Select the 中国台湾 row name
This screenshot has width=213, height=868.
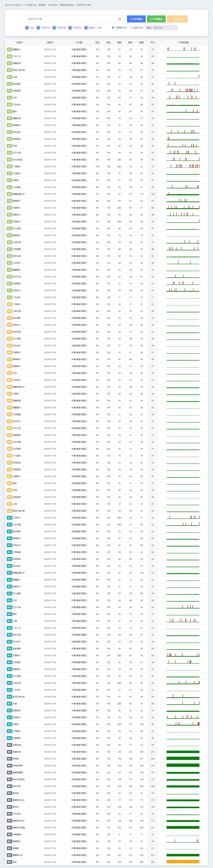pyautogui.click(x=17, y=745)
